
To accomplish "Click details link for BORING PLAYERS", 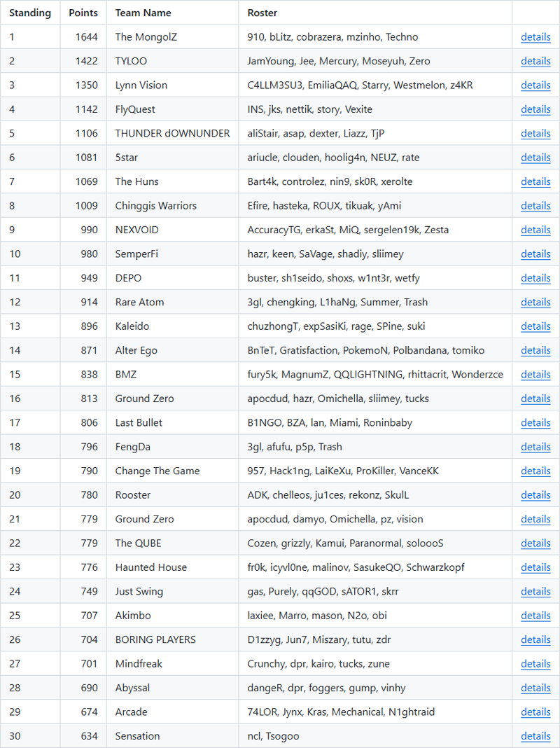I will [x=535, y=639].
